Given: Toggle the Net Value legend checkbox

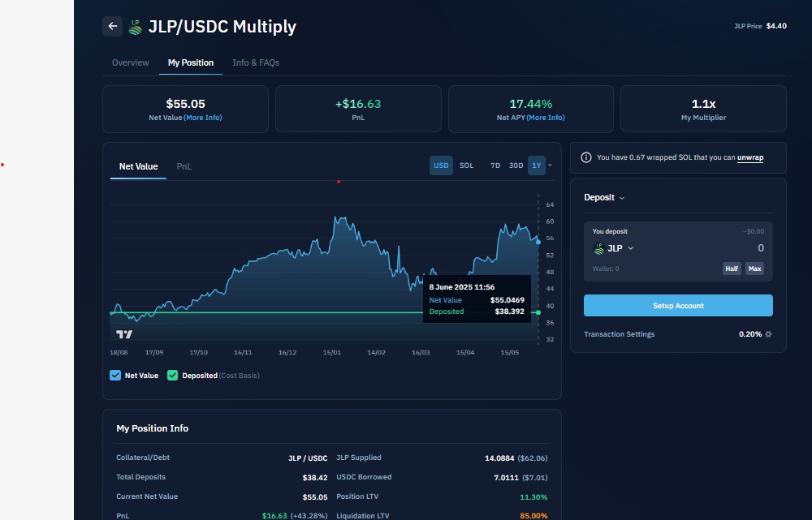Looking at the screenshot, I should point(115,375).
